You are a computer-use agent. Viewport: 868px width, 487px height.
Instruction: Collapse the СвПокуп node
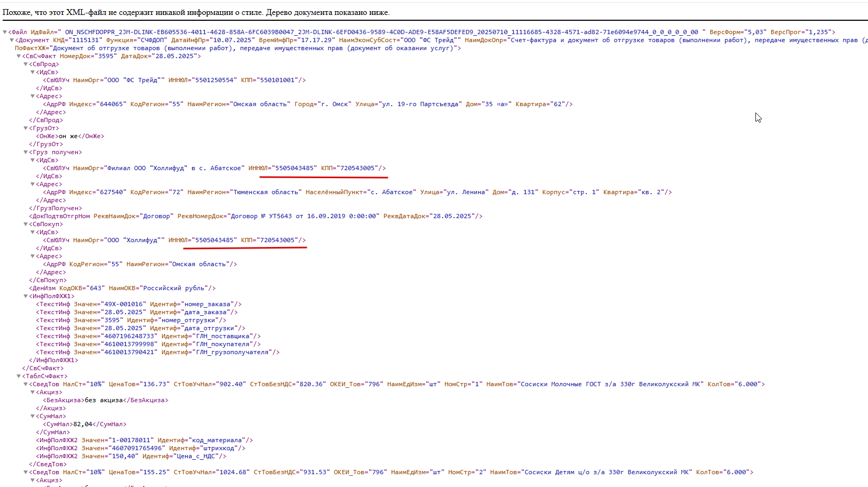tap(26, 224)
